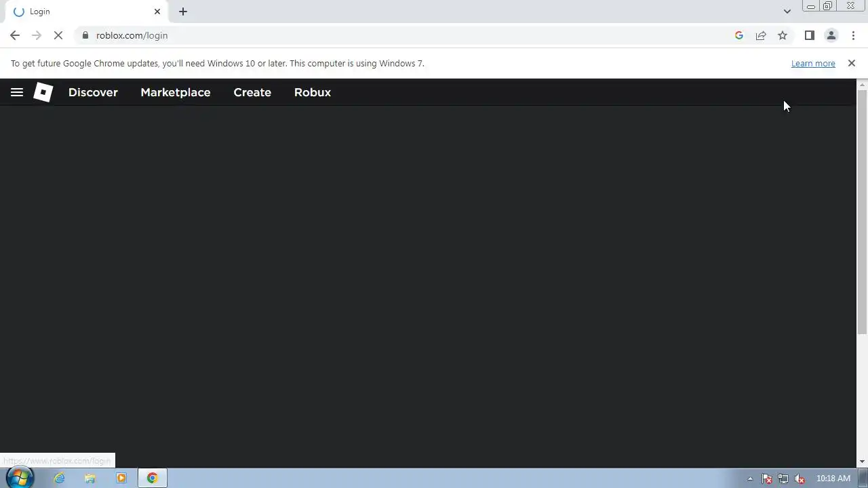Select the Robux nav link
This screenshot has width=868, height=488.
tap(313, 92)
